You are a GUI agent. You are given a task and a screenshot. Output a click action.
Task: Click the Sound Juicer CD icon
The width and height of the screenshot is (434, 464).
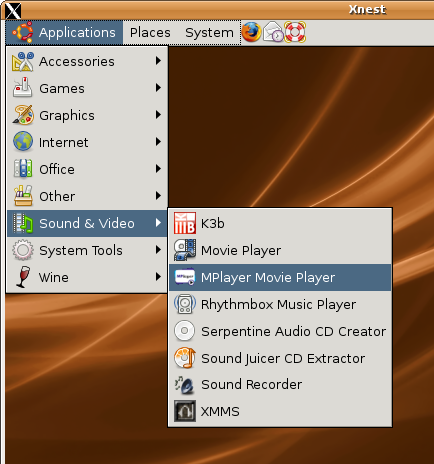(185, 358)
